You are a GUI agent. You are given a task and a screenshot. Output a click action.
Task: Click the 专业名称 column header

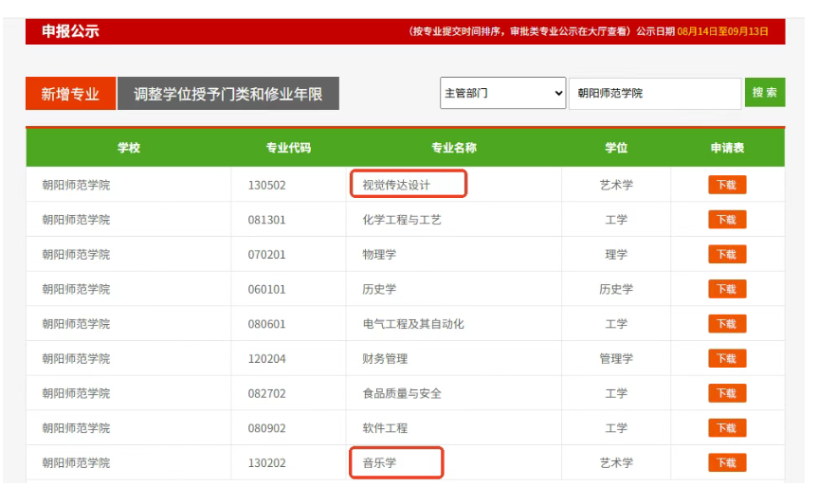click(x=453, y=148)
